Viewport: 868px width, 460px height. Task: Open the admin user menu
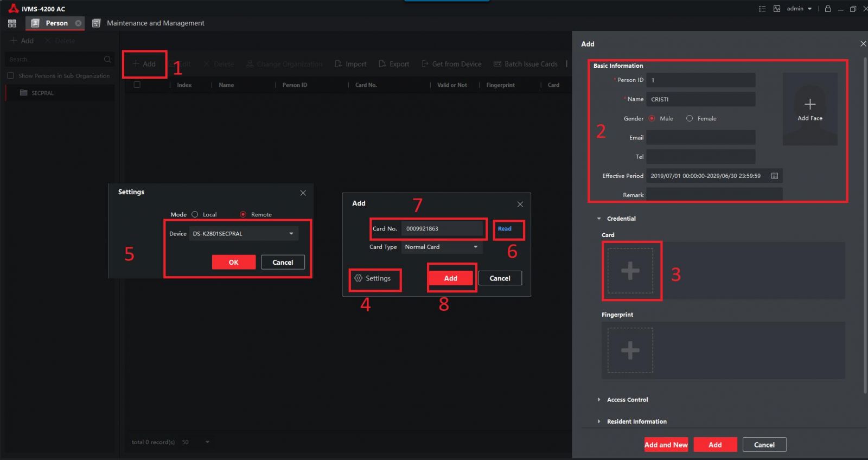[799, 9]
